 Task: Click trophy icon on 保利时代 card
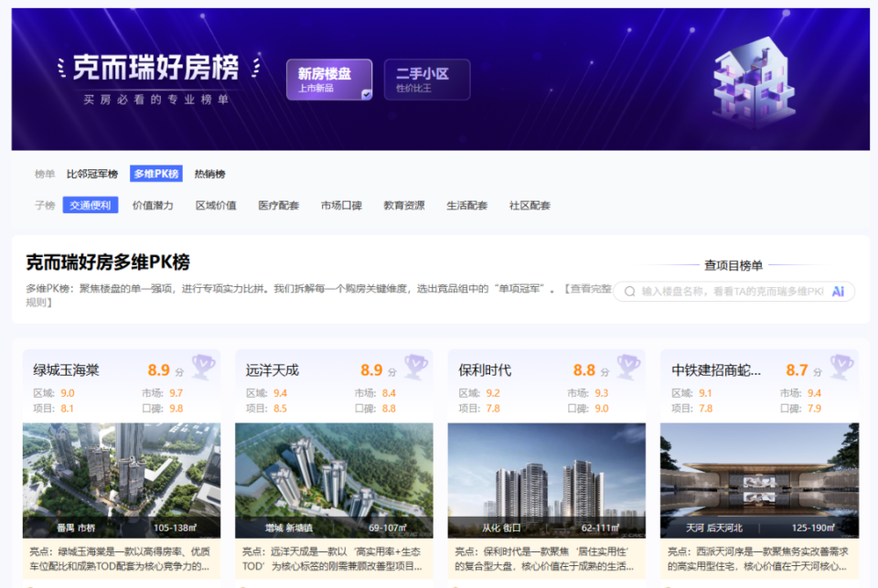[628, 366]
